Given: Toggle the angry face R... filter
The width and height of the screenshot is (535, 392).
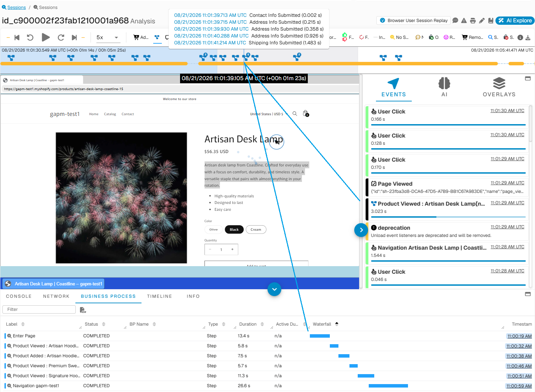Looking at the screenshot, I should point(449,37).
